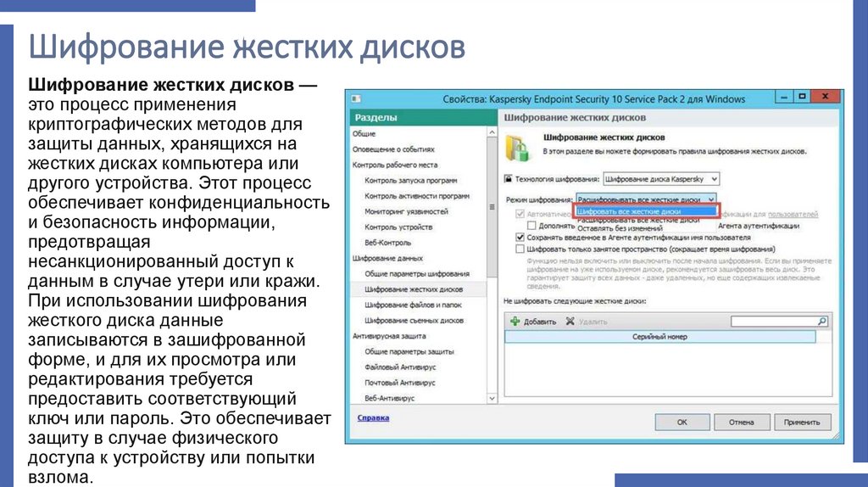The image size is (868, 487).
Task: Open the Режим шифрования combo box
Action: pos(646,199)
